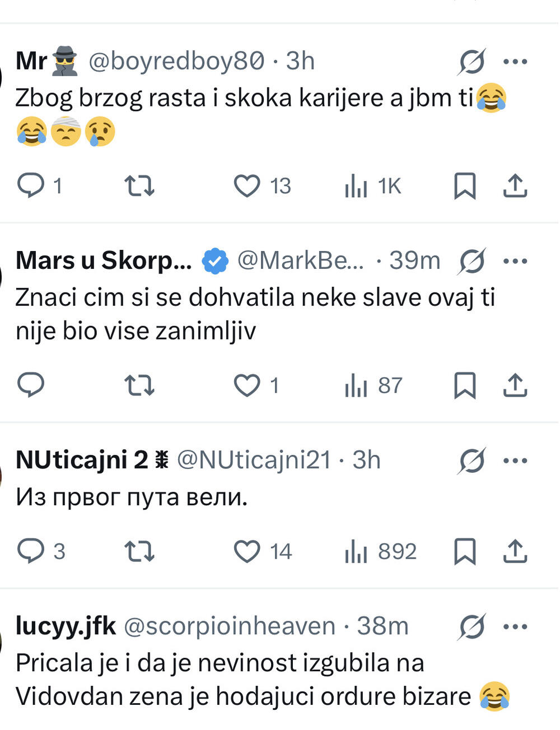This screenshot has width=560, height=730.
Task: Open Grok icon on lucyy.jfk tweet
Action: (x=472, y=626)
